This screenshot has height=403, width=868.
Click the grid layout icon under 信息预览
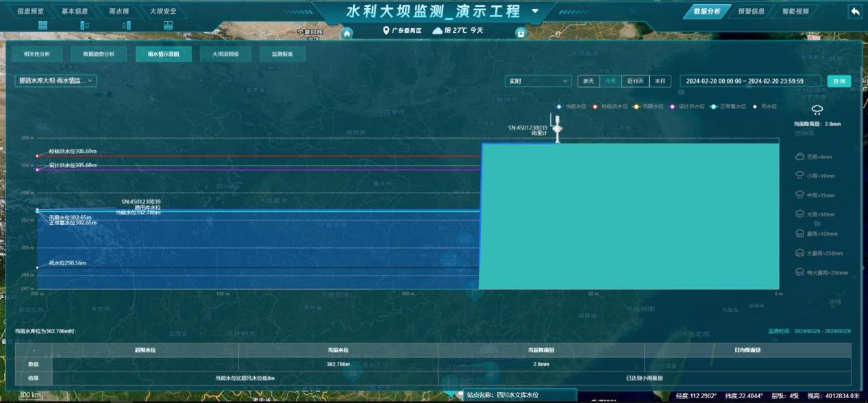click(42, 25)
